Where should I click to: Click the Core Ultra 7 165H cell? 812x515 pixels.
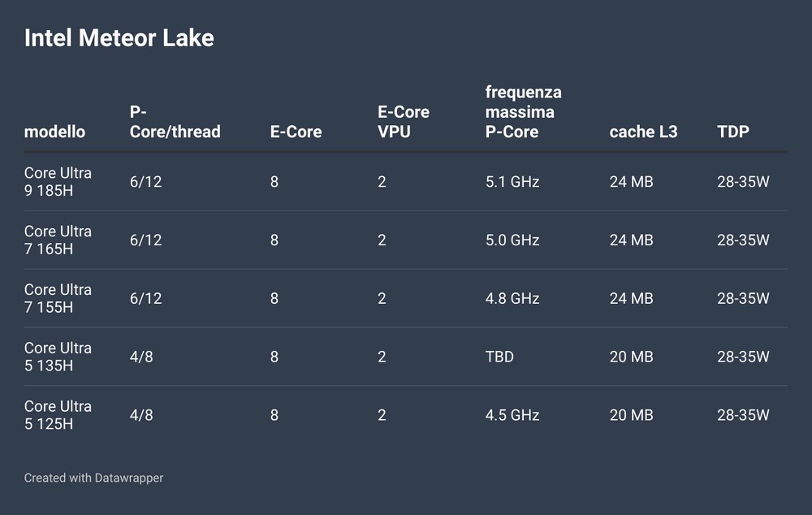(58, 240)
